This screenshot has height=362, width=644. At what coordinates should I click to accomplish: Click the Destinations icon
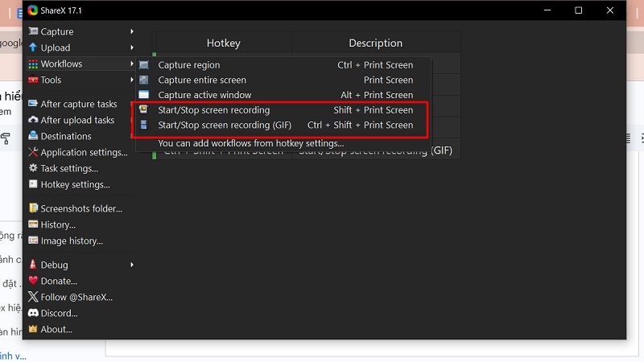[33, 136]
